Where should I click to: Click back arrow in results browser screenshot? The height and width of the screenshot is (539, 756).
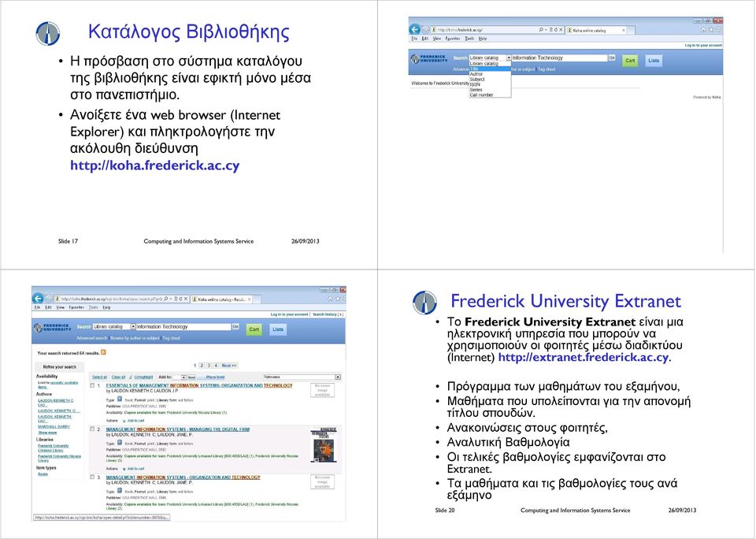pos(38,299)
